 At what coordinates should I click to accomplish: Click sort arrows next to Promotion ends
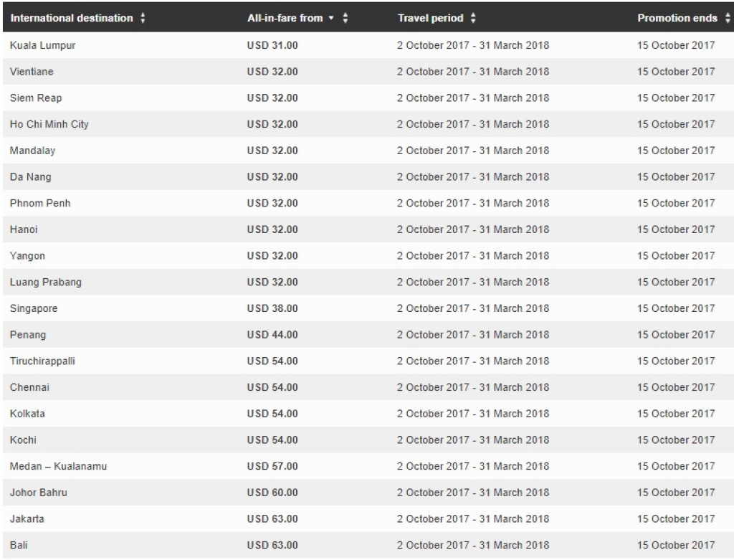pos(728,18)
